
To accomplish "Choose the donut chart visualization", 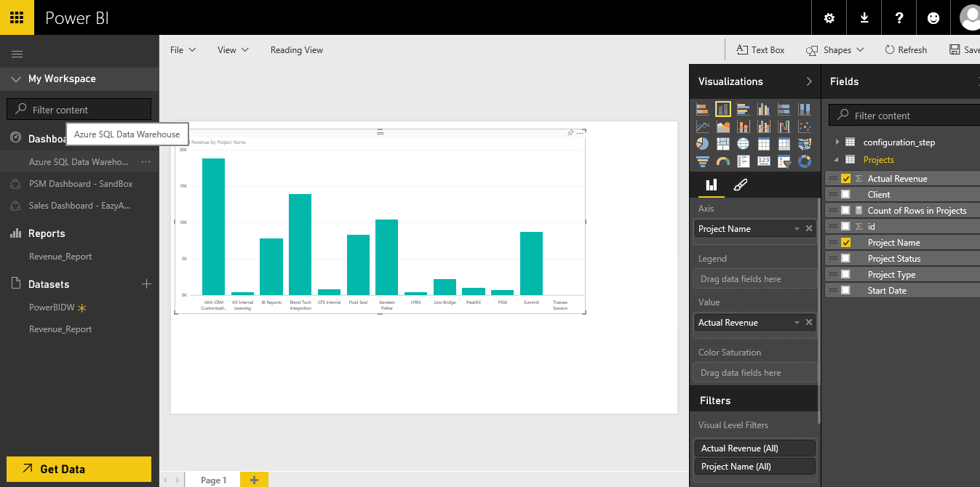I will click(x=804, y=161).
